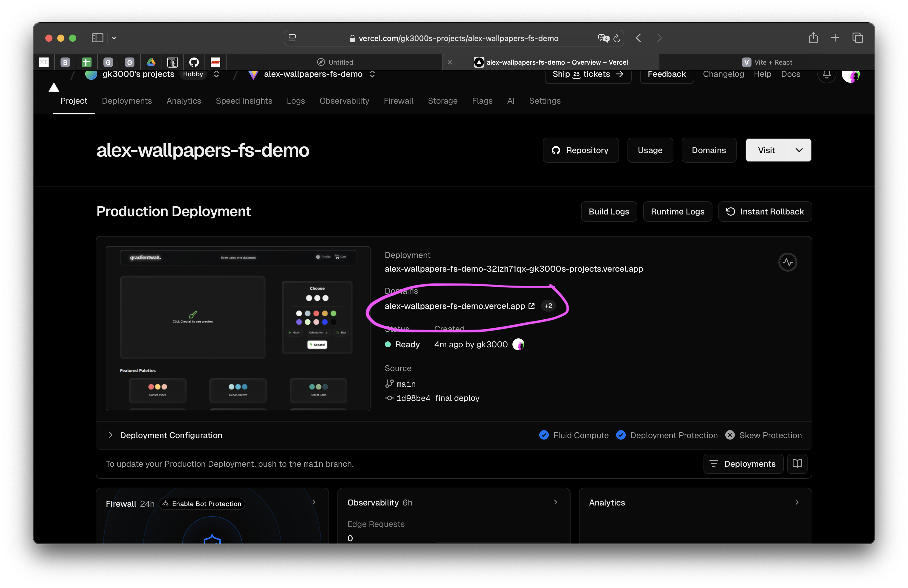Switch to the Flags tab
Screen dimensions: 908x588
coord(482,101)
